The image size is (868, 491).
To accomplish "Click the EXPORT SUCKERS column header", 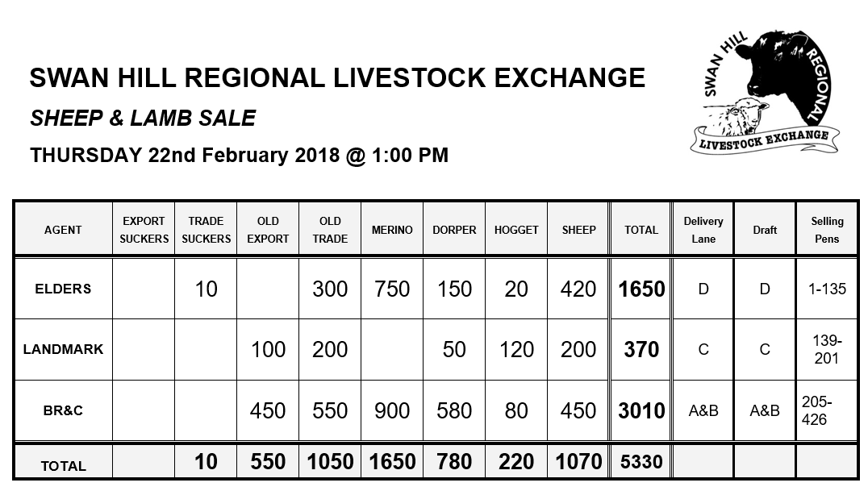I will tap(144, 230).
